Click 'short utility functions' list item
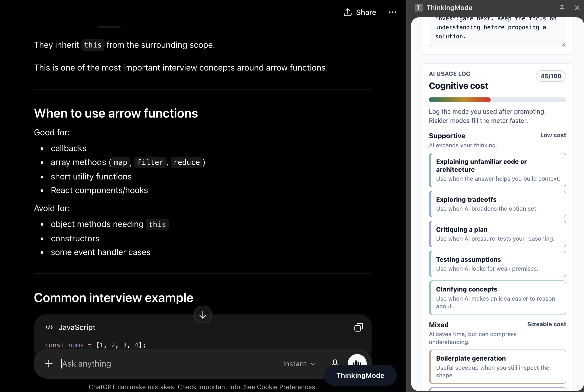This screenshot has height=392, width=584. pyautogui.click(x=91, y=177)
